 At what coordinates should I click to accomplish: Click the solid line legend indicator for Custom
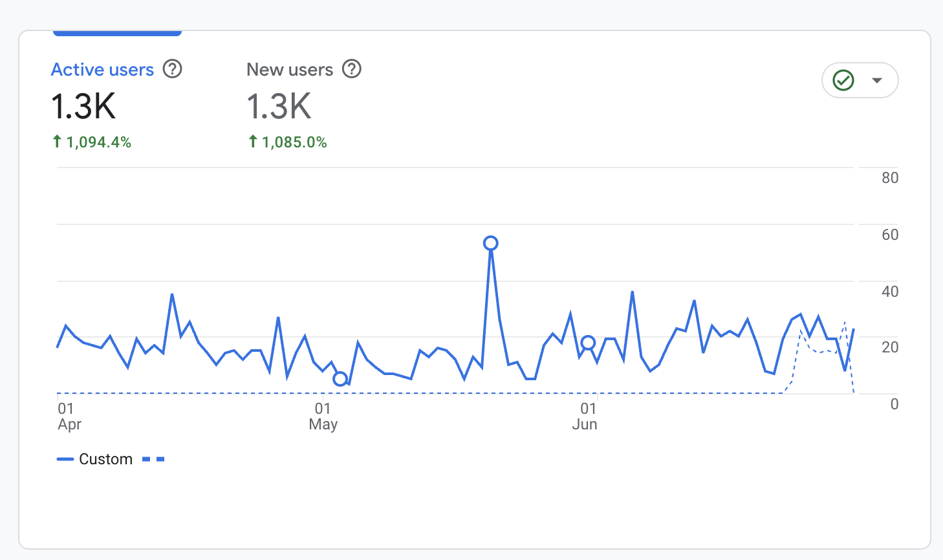pos(65,458)
